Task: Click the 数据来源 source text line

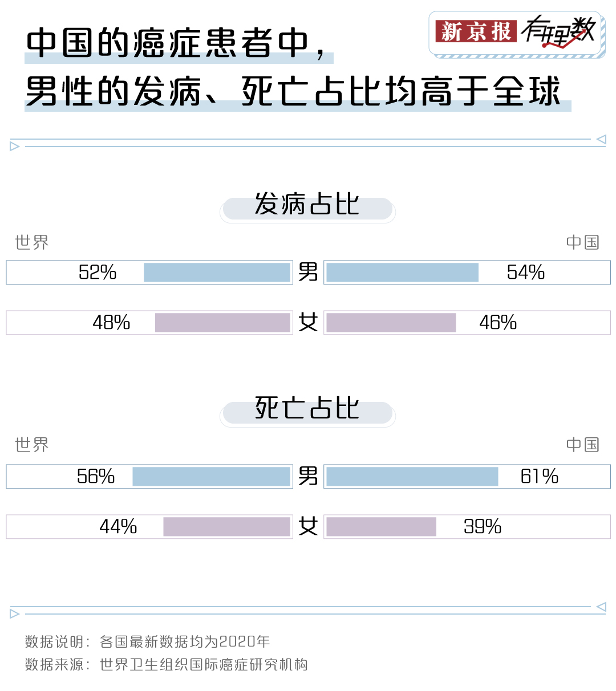Action: [x=167, y=665]
